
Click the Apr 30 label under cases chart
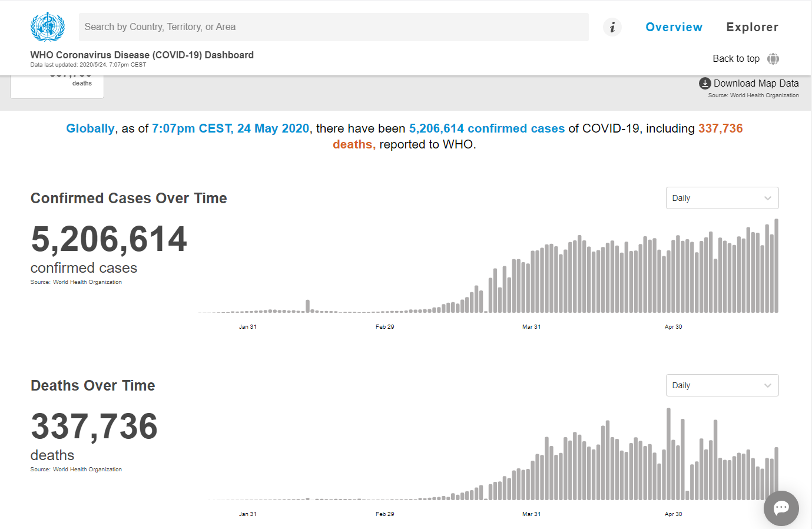click(x=674, y=326)
